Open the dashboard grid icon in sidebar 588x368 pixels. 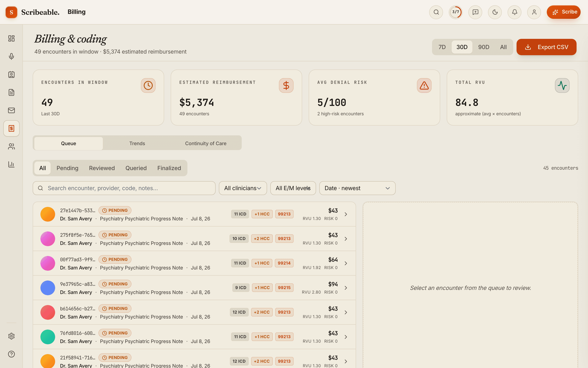tap(11, 38)
